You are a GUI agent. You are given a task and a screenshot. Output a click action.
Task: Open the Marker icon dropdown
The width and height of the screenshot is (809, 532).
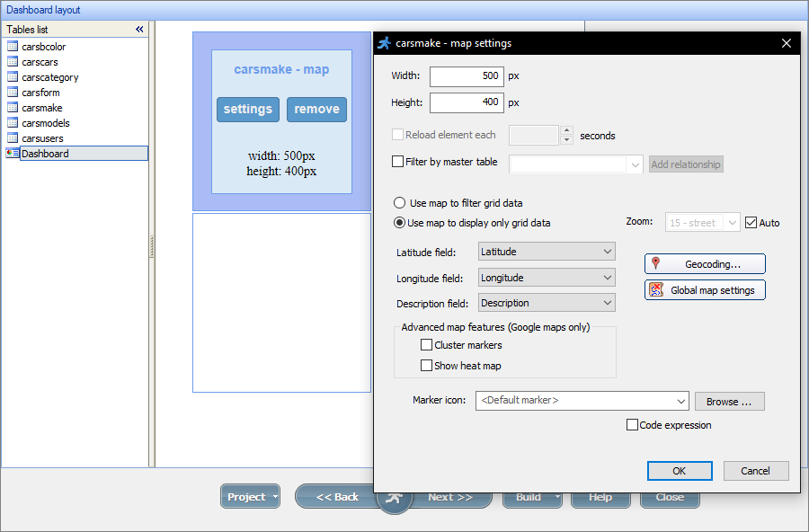click(x=679, y=401)
